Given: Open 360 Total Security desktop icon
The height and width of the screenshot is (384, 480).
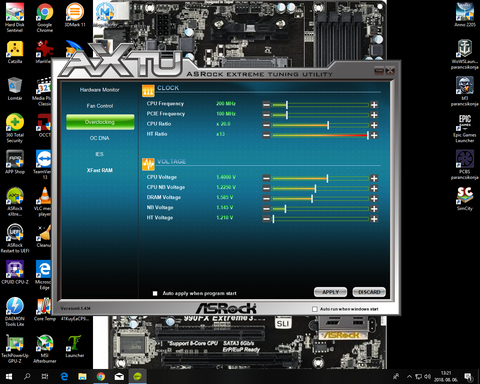Looking at the screenshot, I should coord(15,128).
